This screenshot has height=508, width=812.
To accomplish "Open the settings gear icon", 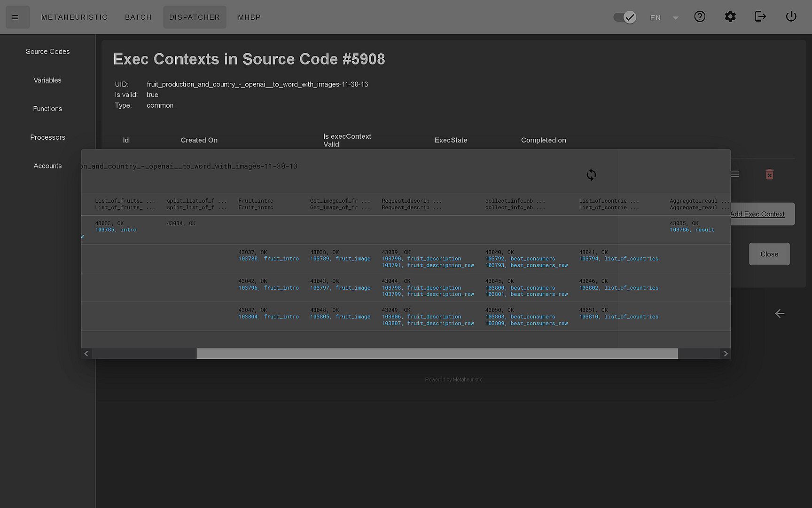I will pos(730,17).
